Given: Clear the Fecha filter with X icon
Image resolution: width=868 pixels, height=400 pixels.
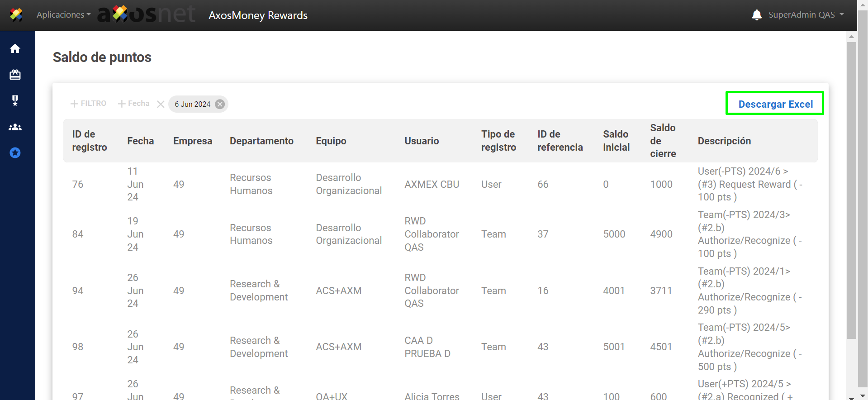Looking at the screenshot, I should tap(161, 104).
